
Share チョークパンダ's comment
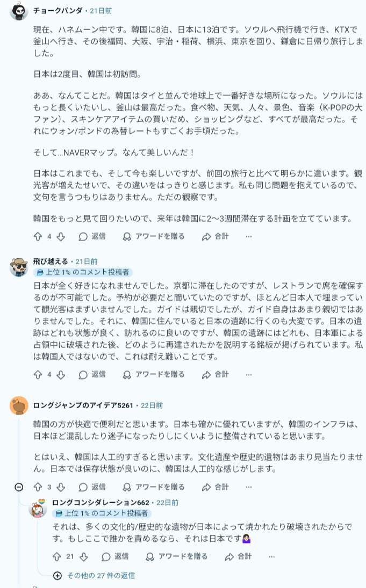pos(215,236)
